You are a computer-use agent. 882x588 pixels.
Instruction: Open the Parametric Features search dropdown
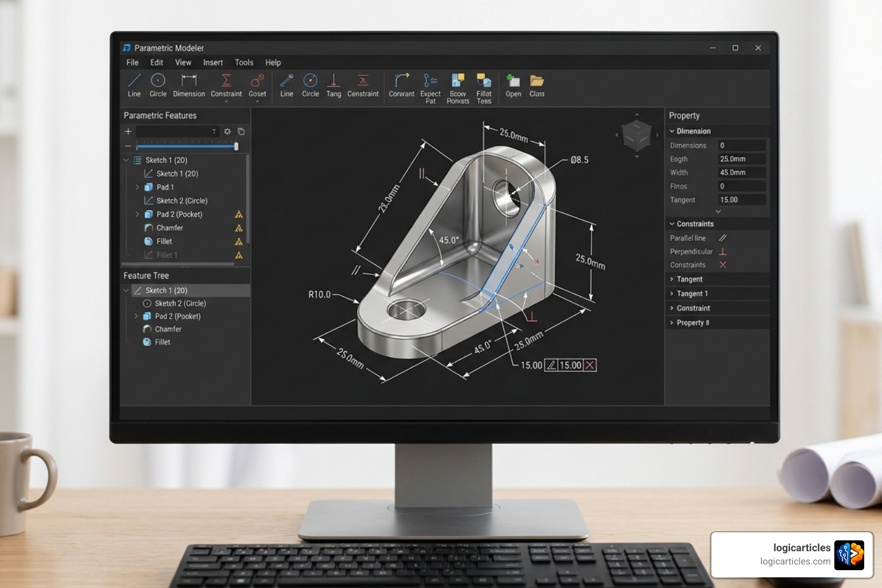pos(214,131)
